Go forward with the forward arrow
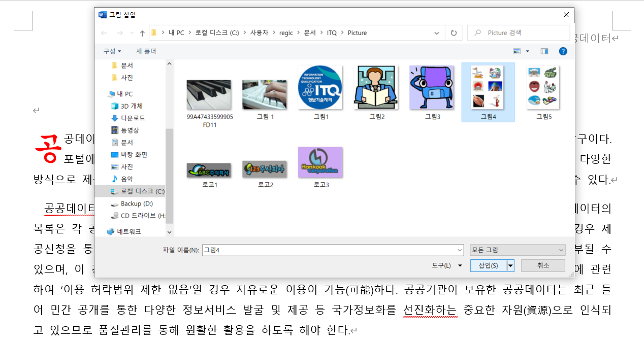The height and width of the screenshot is (342, 644). coord(120,33)
